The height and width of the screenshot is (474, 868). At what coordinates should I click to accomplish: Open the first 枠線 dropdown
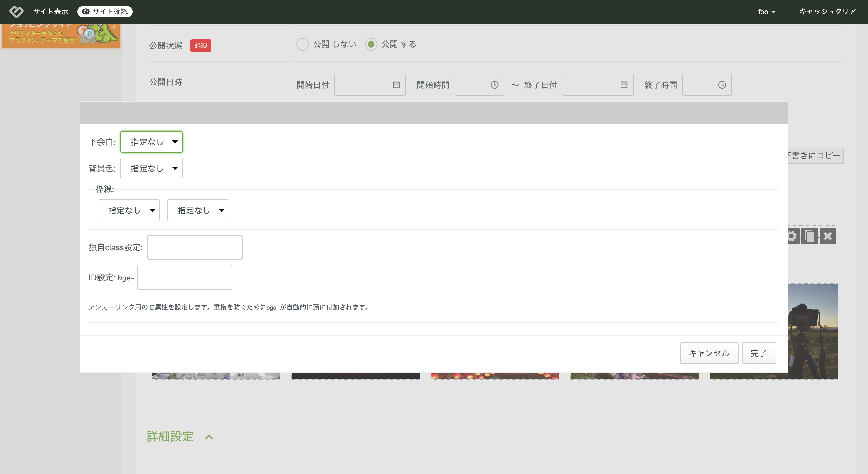[x=129, y=210]
